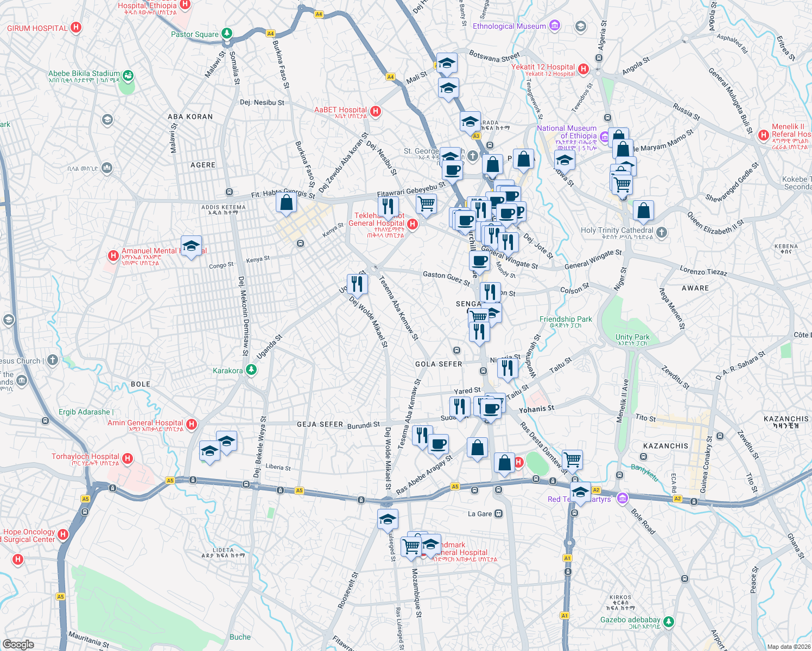Viewport: 812px width, 651px height.
Task: Click the shopping cart marker beside Teklehaimanot Hospital
Action: click(427, 205)
